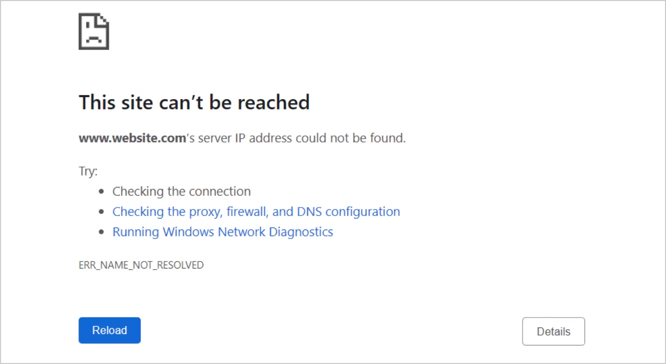Click the sad page error icon
This screenshot has height=364, width=666.
94,31
